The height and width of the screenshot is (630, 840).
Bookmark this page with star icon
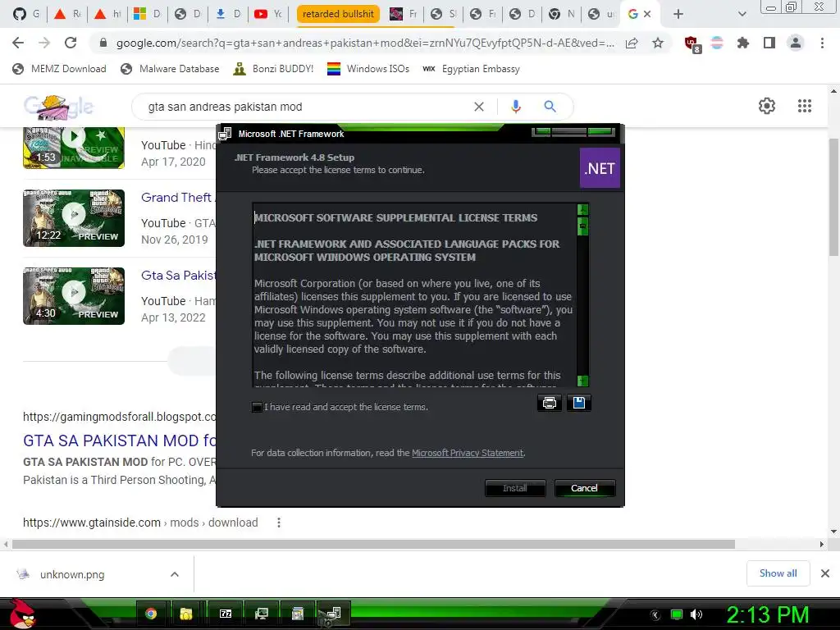658,43
